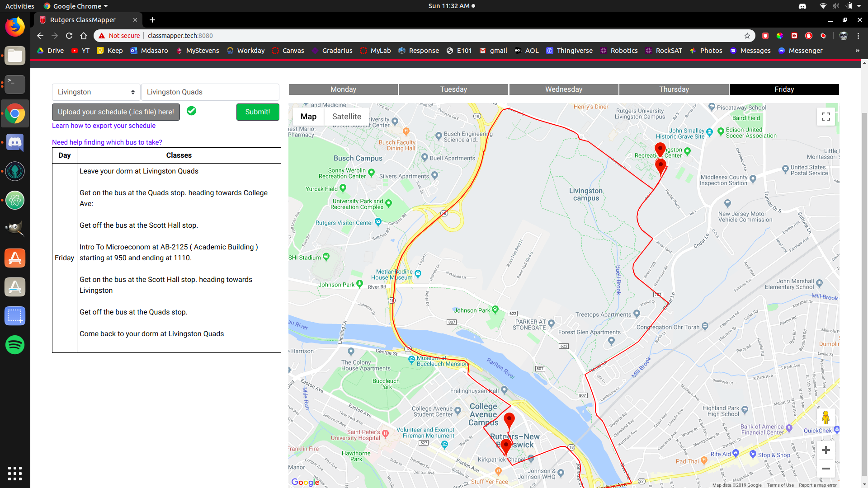Toggle fullscreen view on the map
Image resolution: width=868 pixels, height=488 pixels.
(826, 117)
